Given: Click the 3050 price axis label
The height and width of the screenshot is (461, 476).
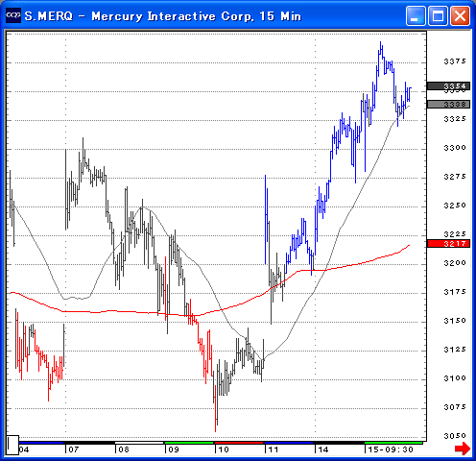Looking at the screenshot, I should 455,436.
